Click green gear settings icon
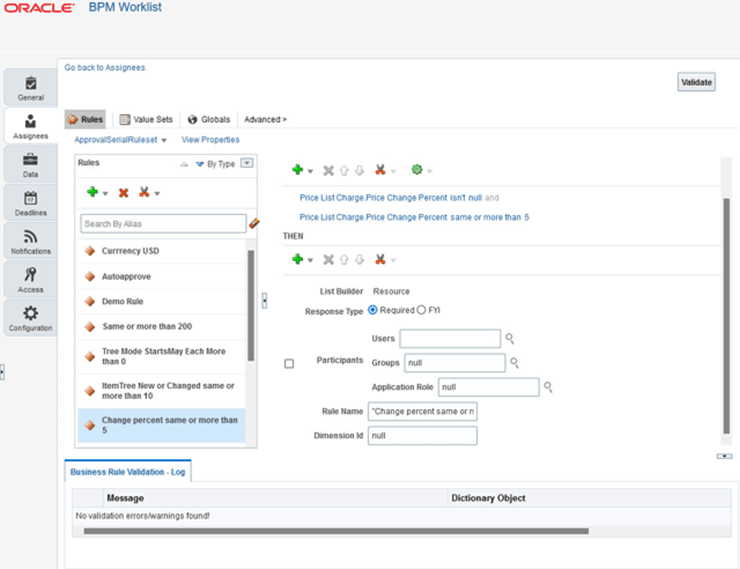The height and width of the screenshot is (569, 740). (x=417, y=169)
